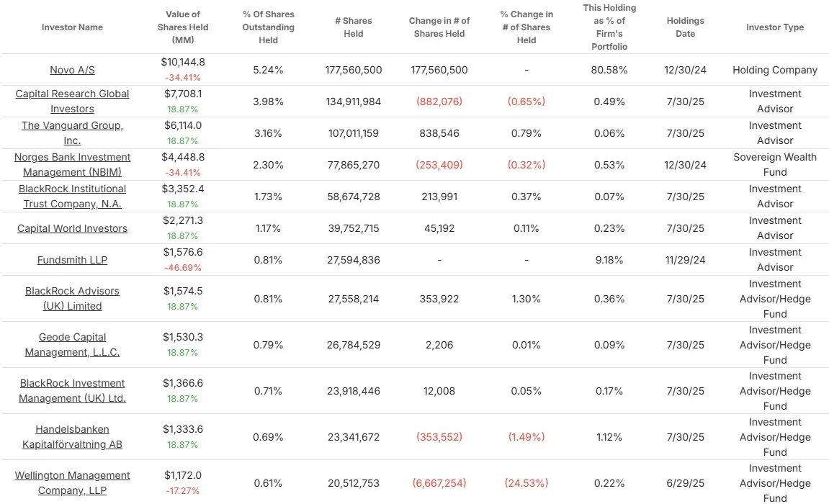Click the % Of Shares Outstanding Held header

coord(268,27)
